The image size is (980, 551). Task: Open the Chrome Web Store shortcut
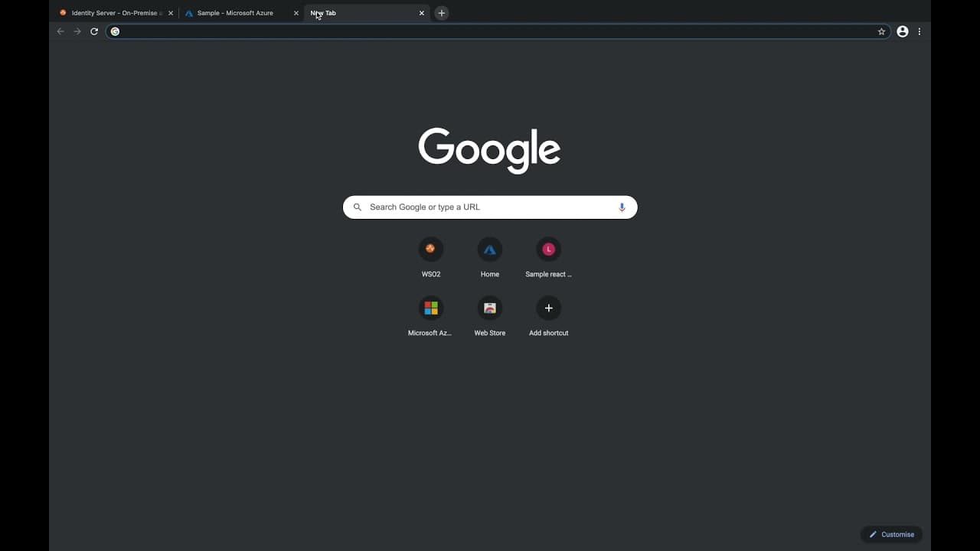489,308
